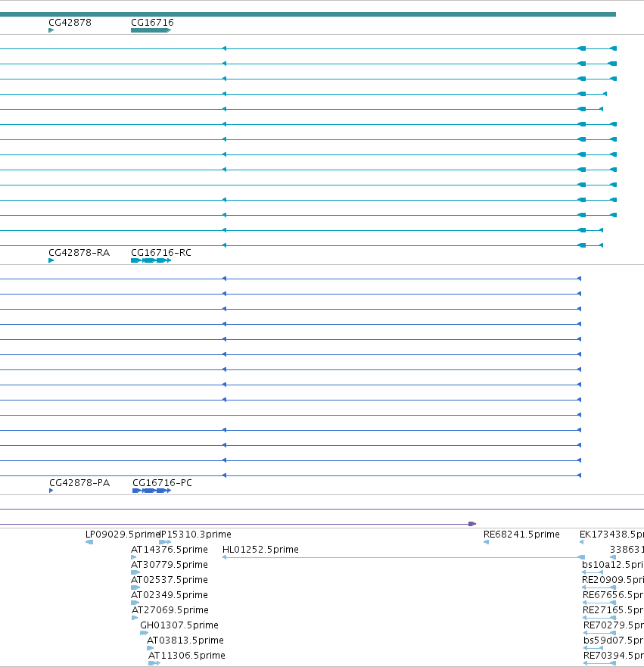Open the bs10a12.5pri EST label
Screen dimensions: 644x667
click(x=613, y=565)
